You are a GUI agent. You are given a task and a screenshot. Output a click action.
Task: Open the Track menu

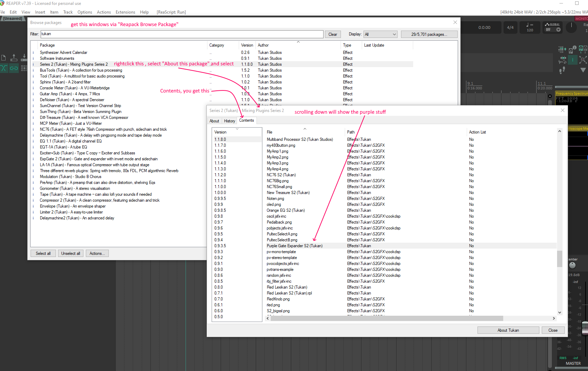tap(68, 12)
